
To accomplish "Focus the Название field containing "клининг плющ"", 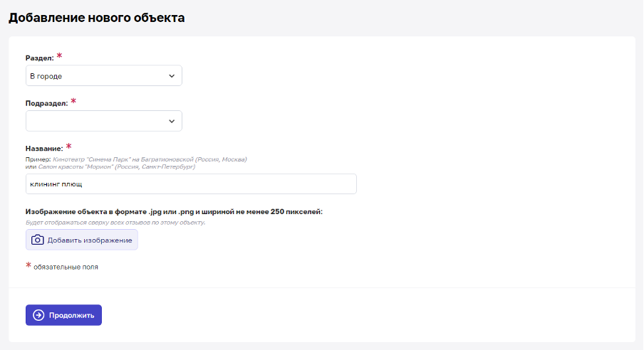I will tap(191, 184).
